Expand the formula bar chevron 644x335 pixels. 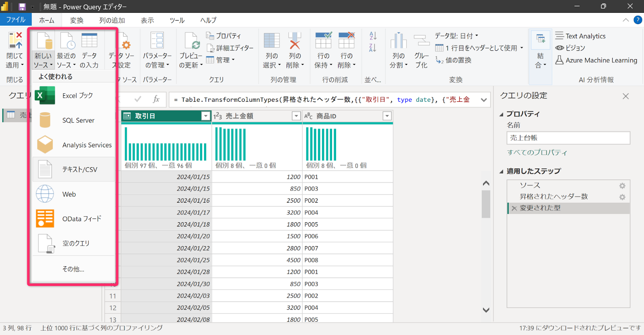click(x=484, y=100)
